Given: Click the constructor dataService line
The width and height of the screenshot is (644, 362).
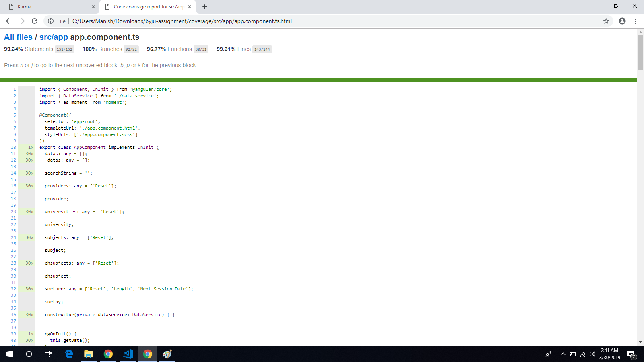Looking at the screenshot, I should coord(110,315).
